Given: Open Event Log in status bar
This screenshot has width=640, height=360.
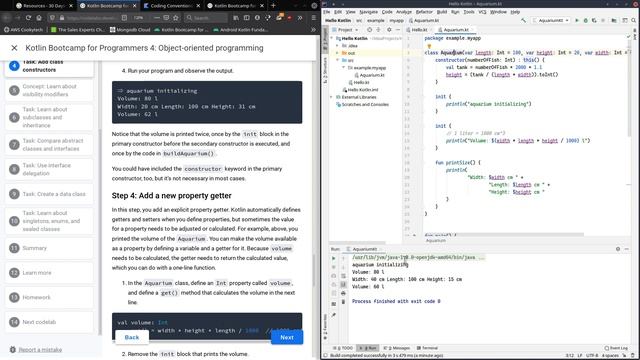Looking at the screenshot, I should 616,348.
